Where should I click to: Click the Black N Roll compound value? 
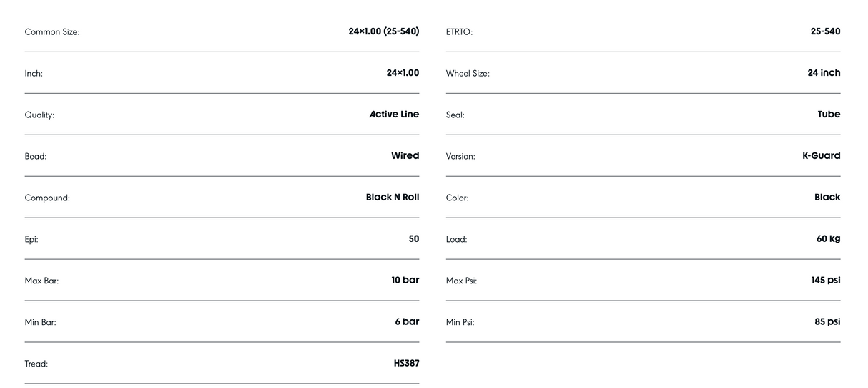pos(392,198)
